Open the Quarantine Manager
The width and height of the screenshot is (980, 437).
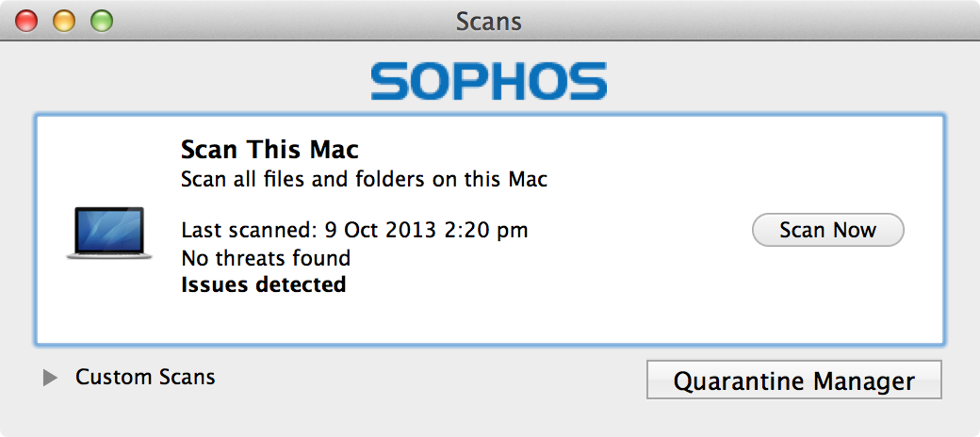tap(793, 380)
